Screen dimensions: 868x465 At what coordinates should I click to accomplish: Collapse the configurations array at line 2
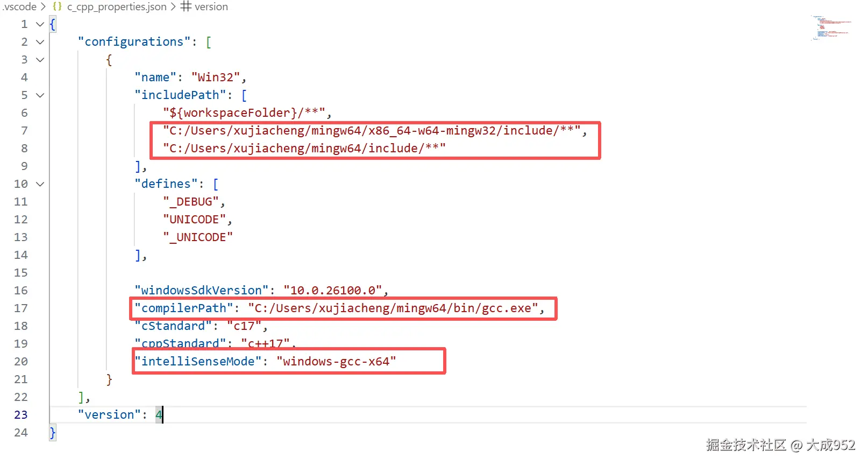click(40, 42)
